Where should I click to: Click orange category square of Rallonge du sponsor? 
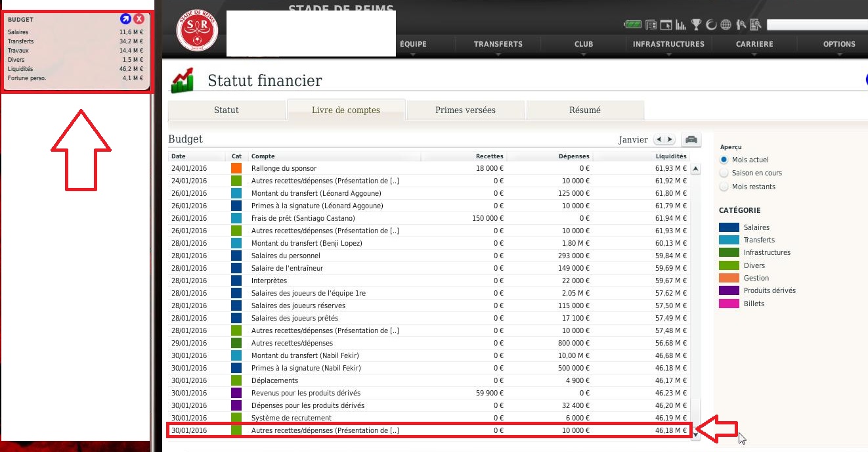[x=236, y=168]
